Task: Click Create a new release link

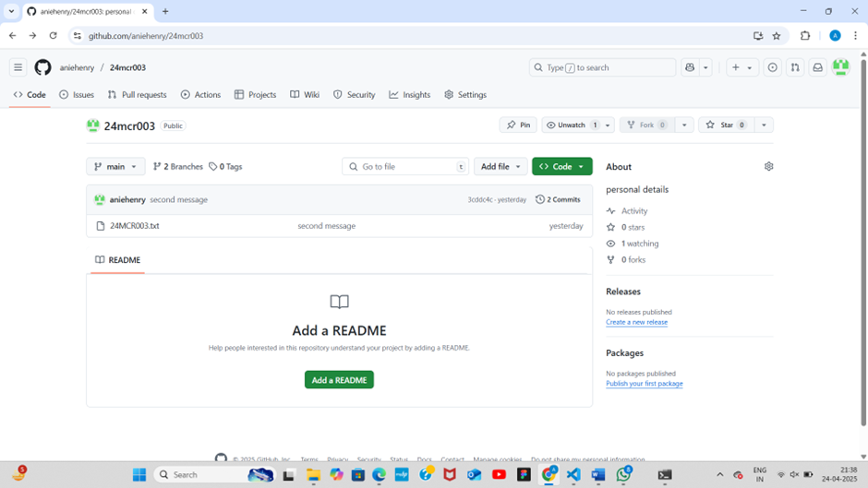Action: (636, 322)
